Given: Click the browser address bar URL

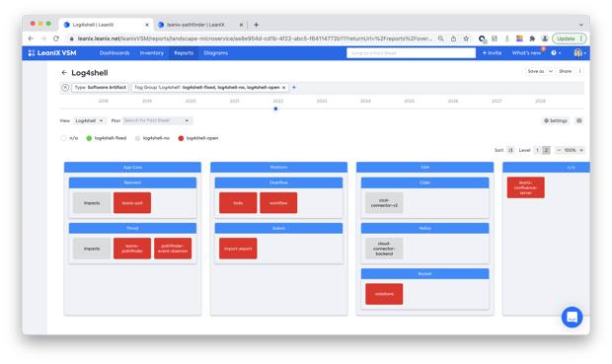Looking at the screenshot, I should point(255,38).
